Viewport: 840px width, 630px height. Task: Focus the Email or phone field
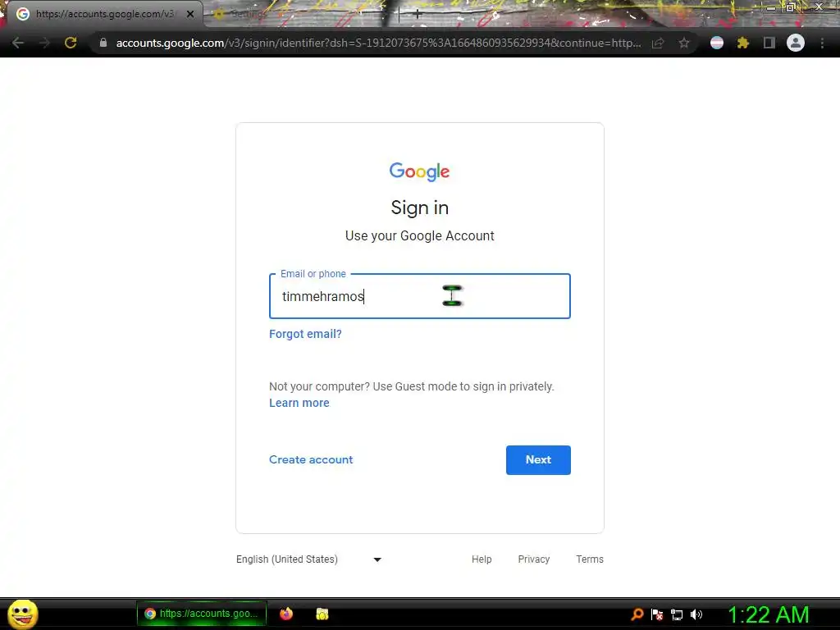click(x=420, y=296)
